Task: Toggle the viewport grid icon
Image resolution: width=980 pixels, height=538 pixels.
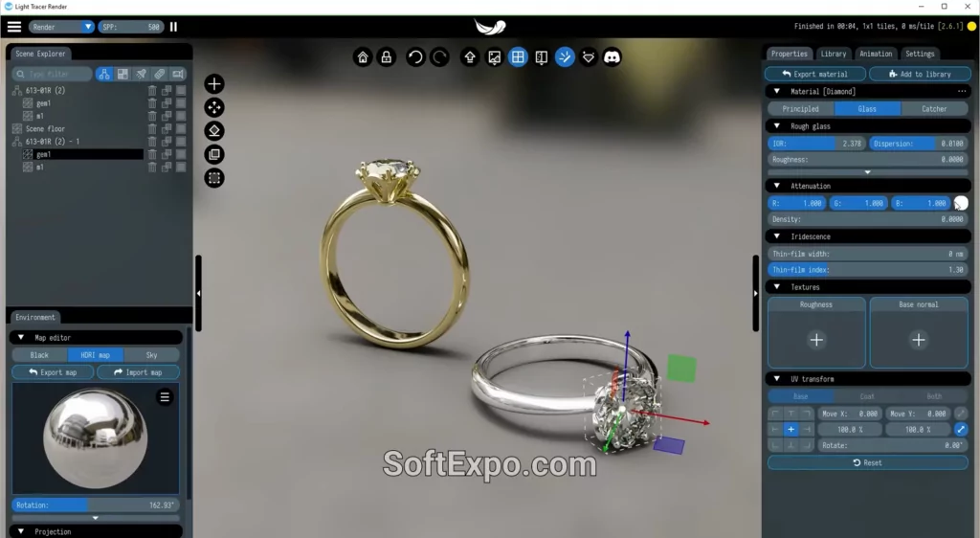Action: (x=518, y=57)
